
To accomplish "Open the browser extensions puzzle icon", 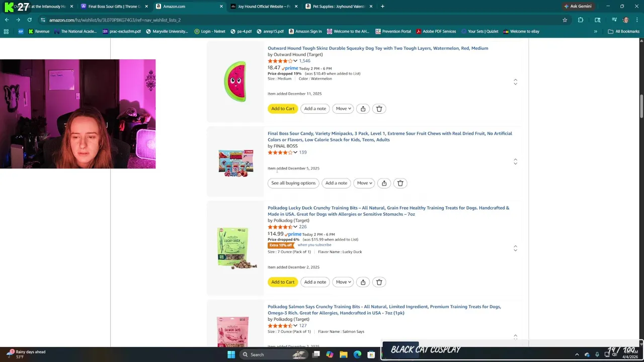I will (x=581, y=20).
